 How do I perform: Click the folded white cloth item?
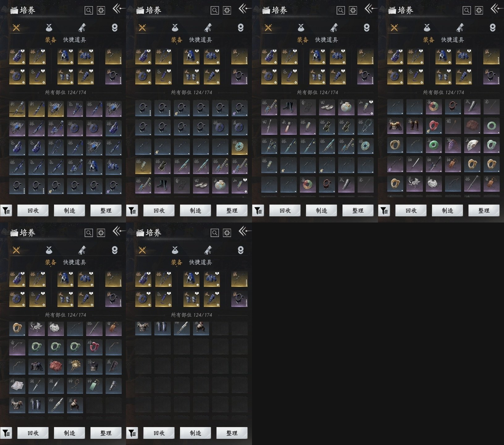[x=17, y=386]
